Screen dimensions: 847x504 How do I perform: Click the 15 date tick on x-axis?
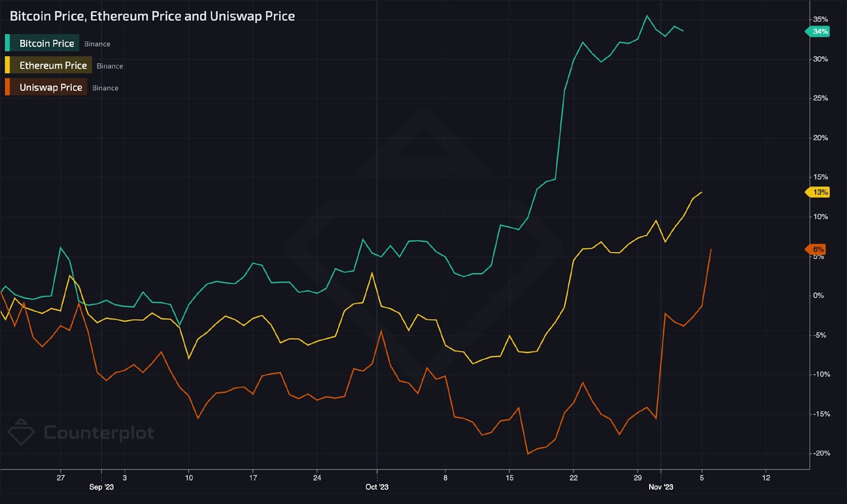tap(509, 478)
